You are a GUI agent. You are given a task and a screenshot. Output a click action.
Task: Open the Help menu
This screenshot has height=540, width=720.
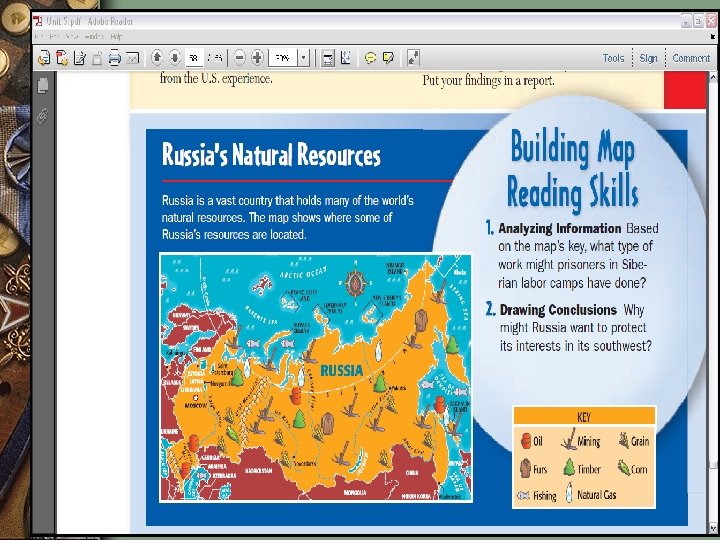tap(116, 36)
